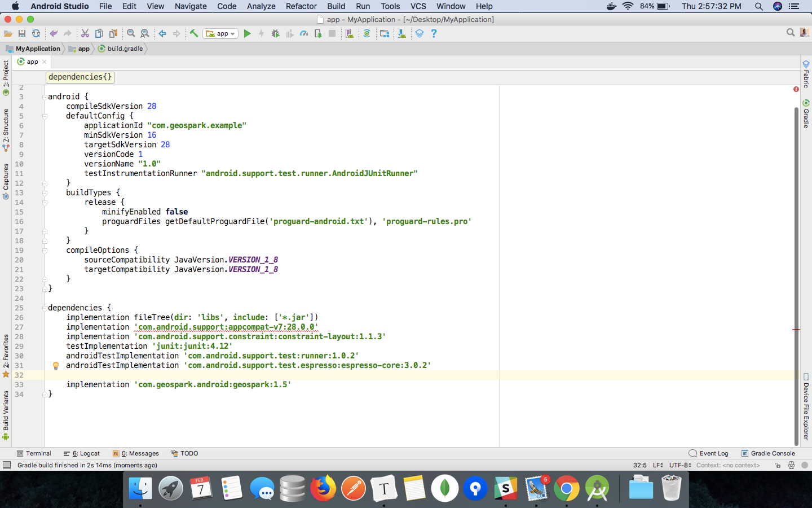Click the Help question mark icon
Screen dimensions: 812x508
coord(434,34)
